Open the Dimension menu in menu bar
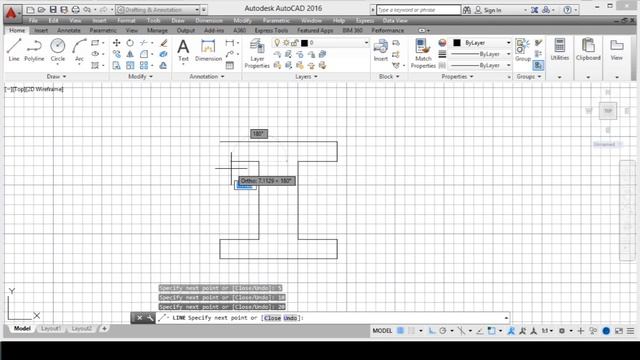Viewport: 640px width, 360px height. pos(209,20)
